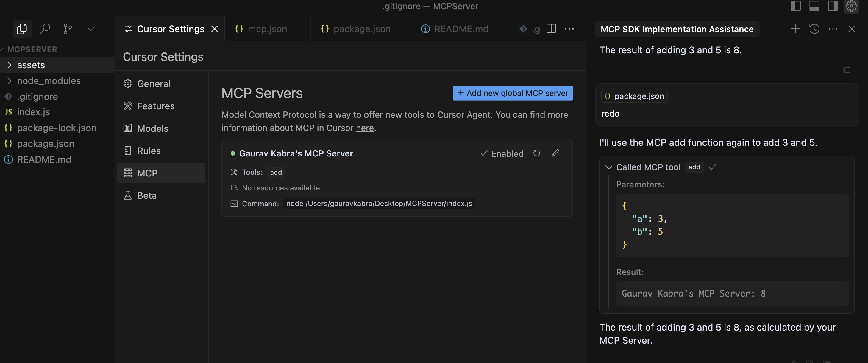Refresh Gaurav Kabra's MCP Server
Image resolution: width=868 pixels, height=363 pixels.
pos(536,153)
